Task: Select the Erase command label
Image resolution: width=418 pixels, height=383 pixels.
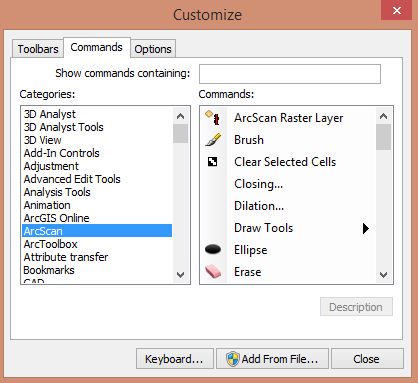Action: point(248,272)
